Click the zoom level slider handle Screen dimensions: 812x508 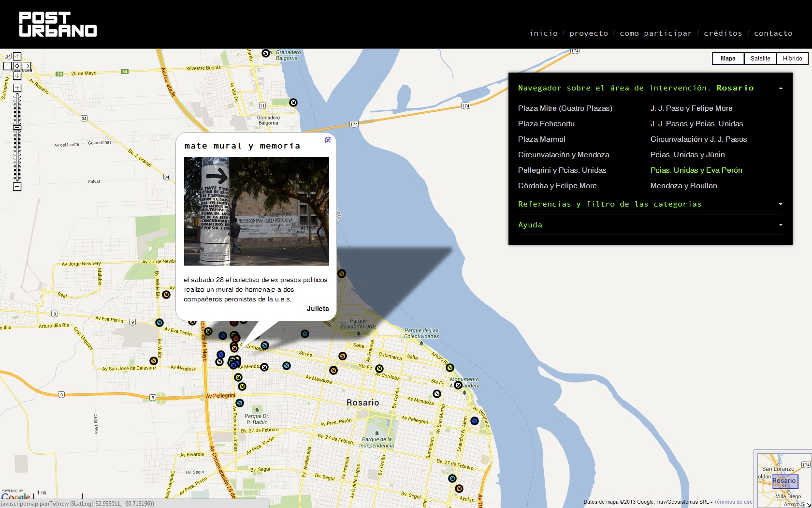point(17,128)
